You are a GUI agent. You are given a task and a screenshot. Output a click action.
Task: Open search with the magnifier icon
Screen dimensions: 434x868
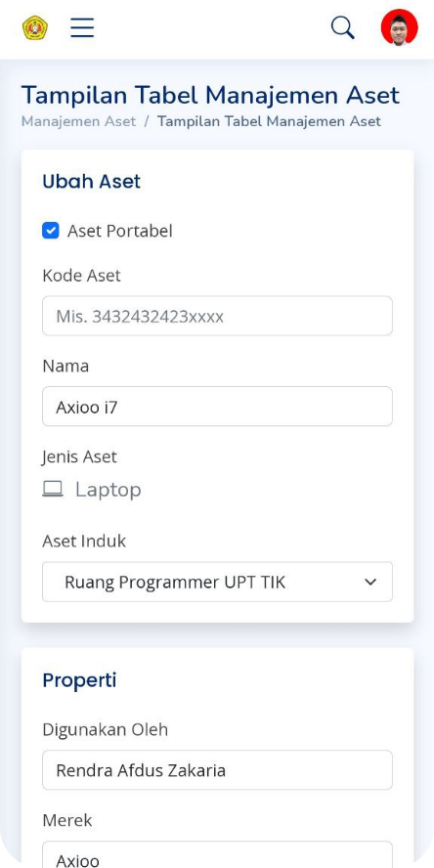click(343, 27)
